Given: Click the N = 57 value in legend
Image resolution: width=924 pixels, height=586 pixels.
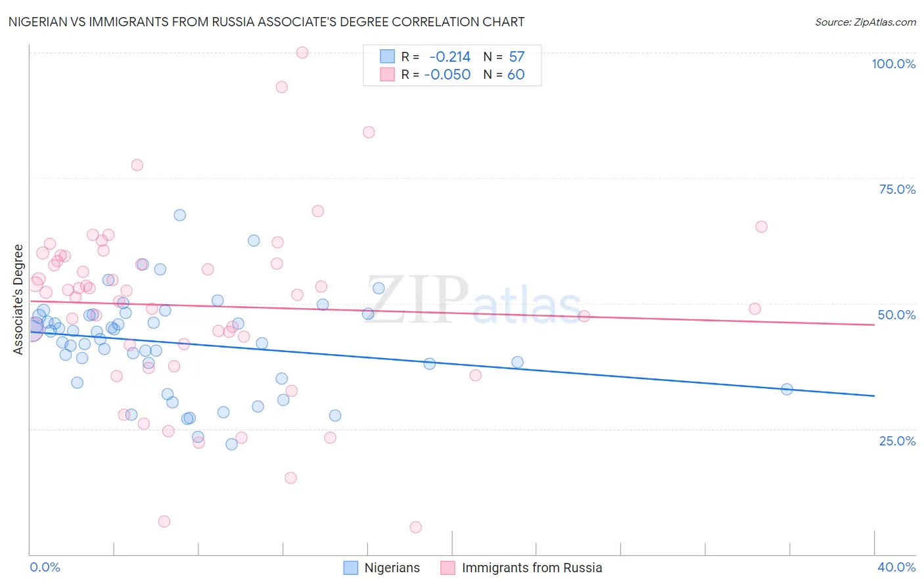Looking at the screenshot, I should click(x=504, y=56).
